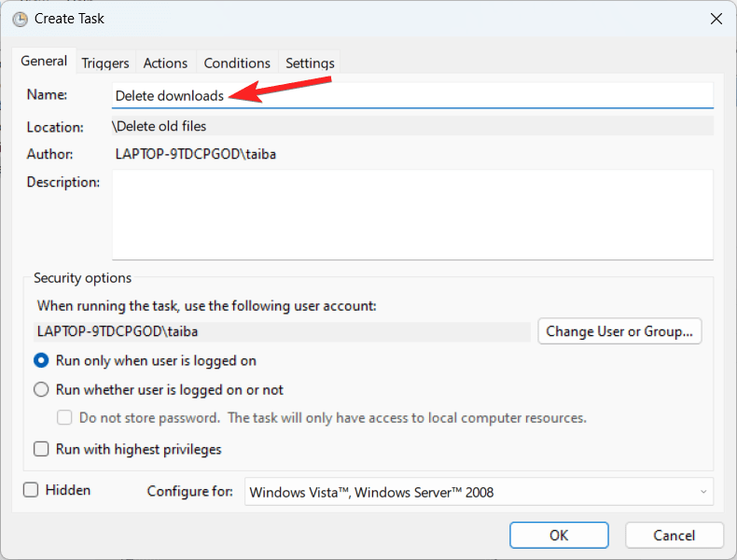Choose Run whether user is logged on or not
Screen dimensions: 737x560
pyautogui.click(x=41, y=390)
